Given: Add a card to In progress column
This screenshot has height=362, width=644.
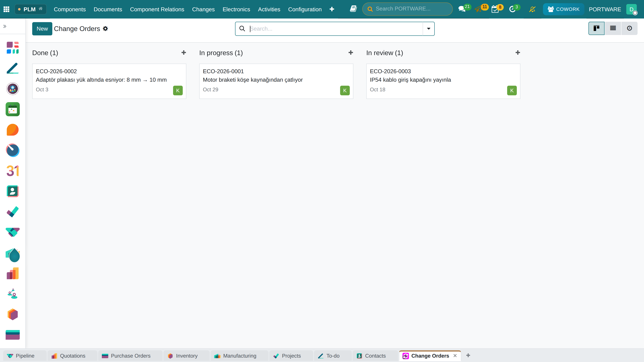Looking at the screenshot, I should tap(351, 53).
